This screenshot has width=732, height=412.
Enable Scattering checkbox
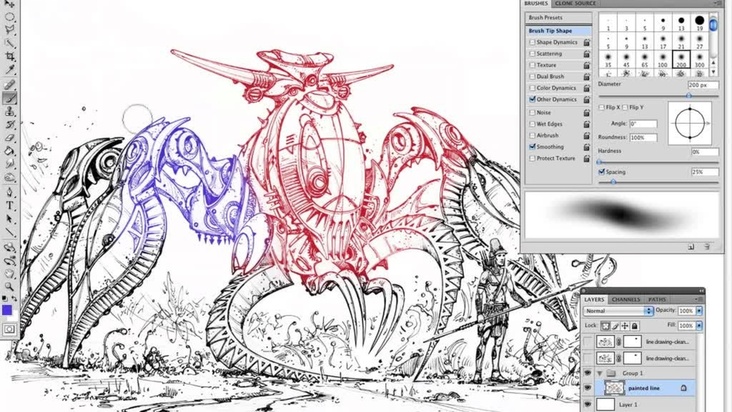click(532, 54)
